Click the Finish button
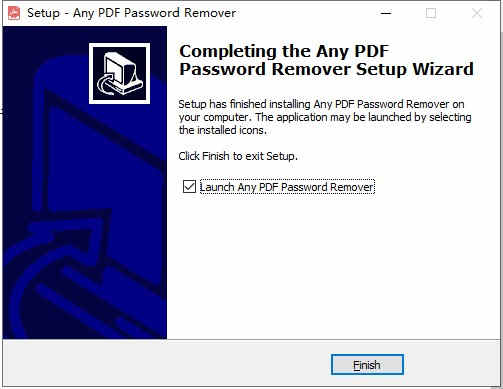The height and width of the screenshot is (389, 503). 367,365
